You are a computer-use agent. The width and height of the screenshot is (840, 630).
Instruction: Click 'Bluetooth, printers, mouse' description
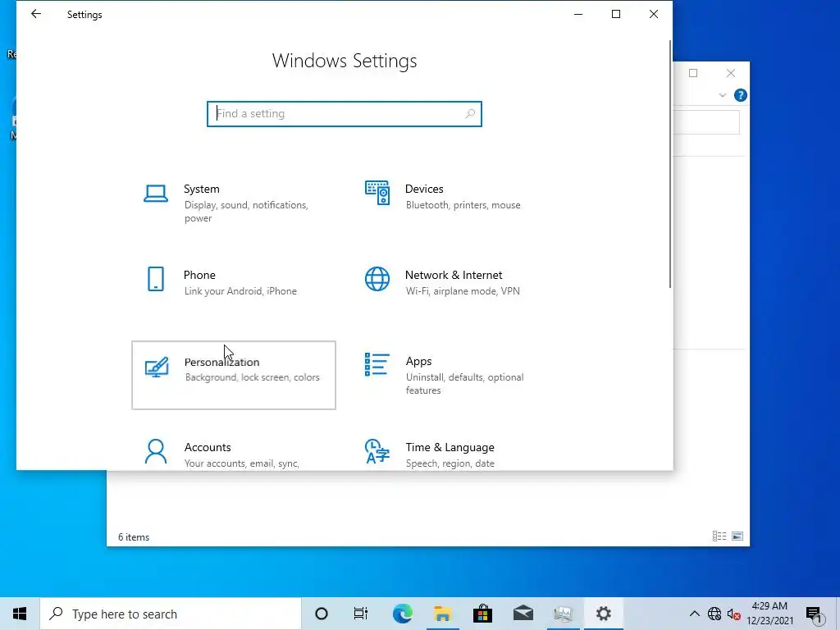(x=463, y=205)
